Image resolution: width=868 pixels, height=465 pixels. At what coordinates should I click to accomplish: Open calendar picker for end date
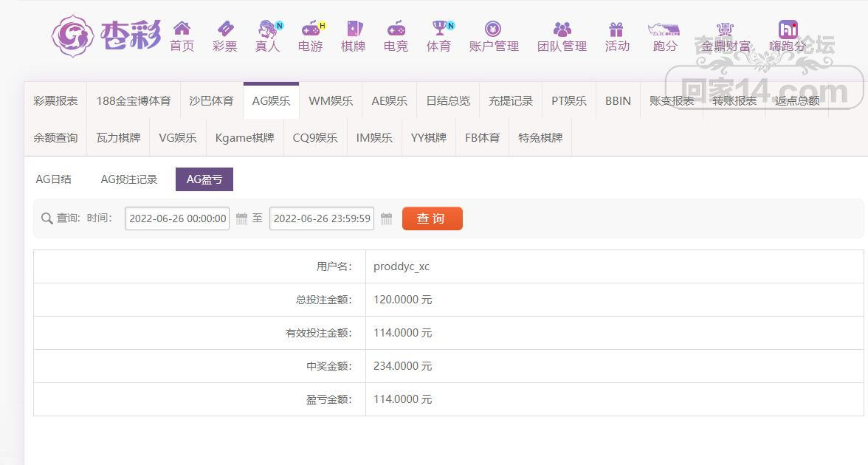pos(386,218)
